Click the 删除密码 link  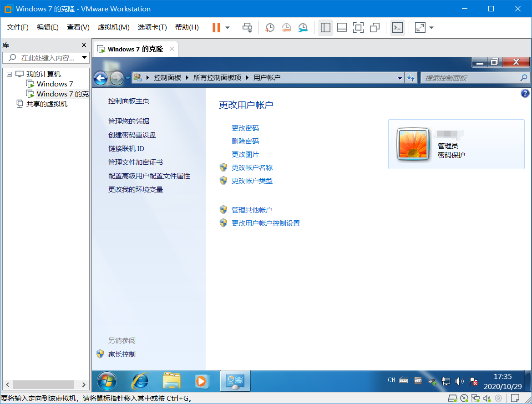point(245,141)
